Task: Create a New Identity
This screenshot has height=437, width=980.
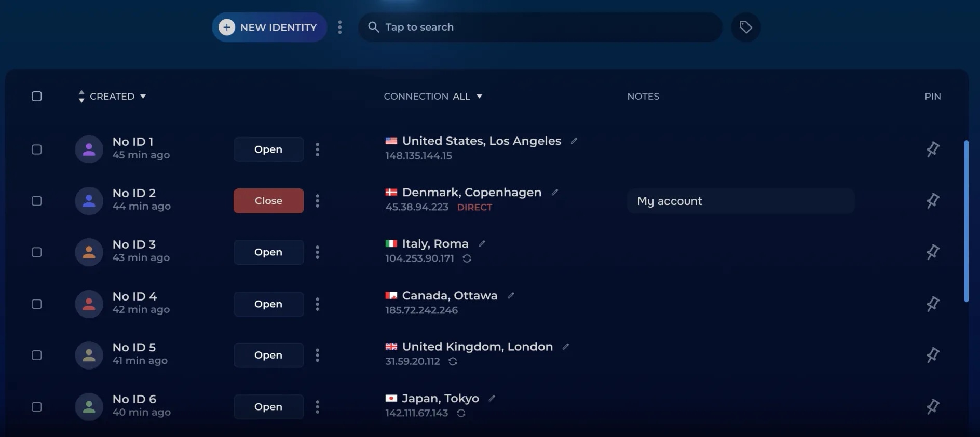Action: click(269, 27)
